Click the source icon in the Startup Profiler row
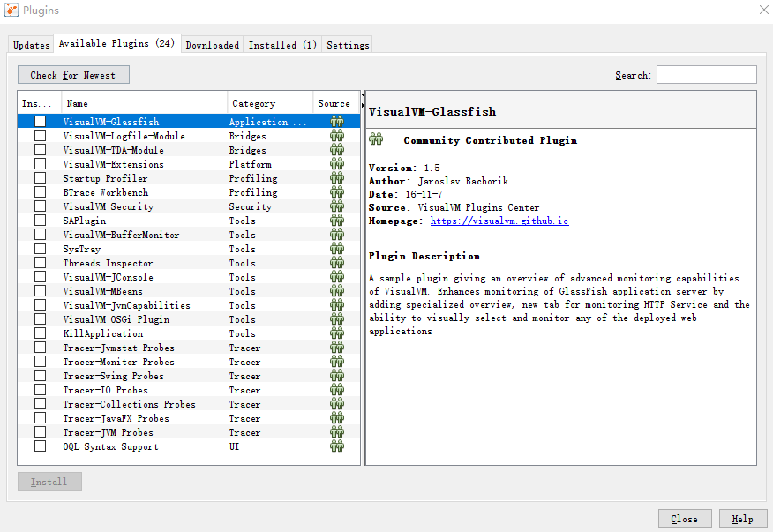Image resolution: width=773 pixels, height=532 pixels. click(x=337, y=178)
